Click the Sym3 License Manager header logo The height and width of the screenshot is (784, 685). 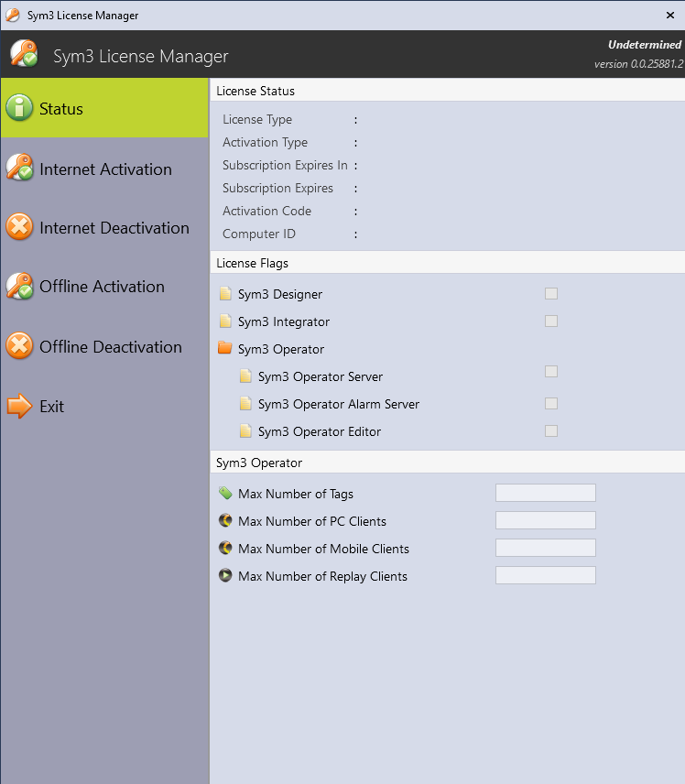(x=24, y=53)
